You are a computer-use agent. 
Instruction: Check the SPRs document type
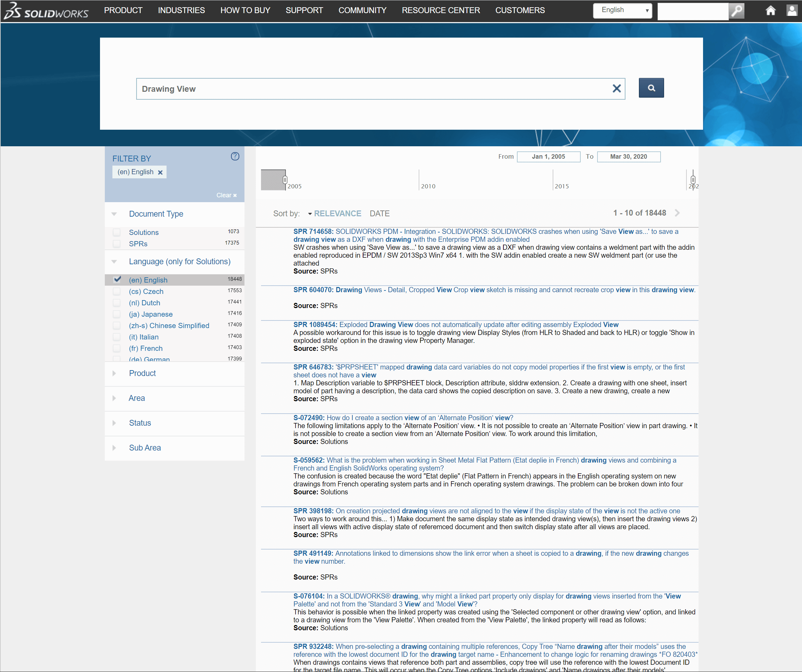[117, 244]
